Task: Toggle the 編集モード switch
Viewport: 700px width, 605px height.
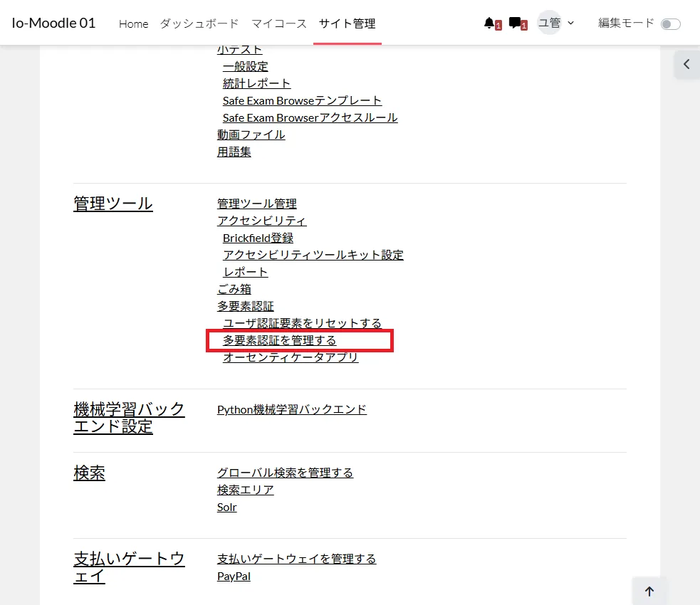Action: tap(671, 23)
